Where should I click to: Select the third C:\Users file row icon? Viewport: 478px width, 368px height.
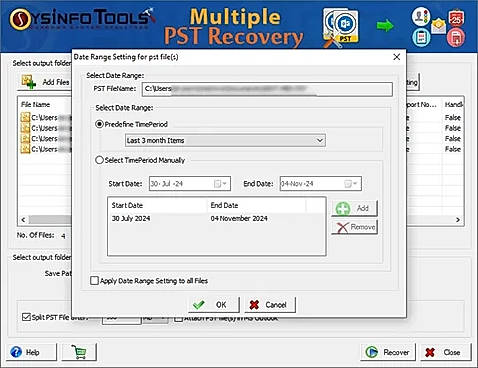tap(25, 138)
